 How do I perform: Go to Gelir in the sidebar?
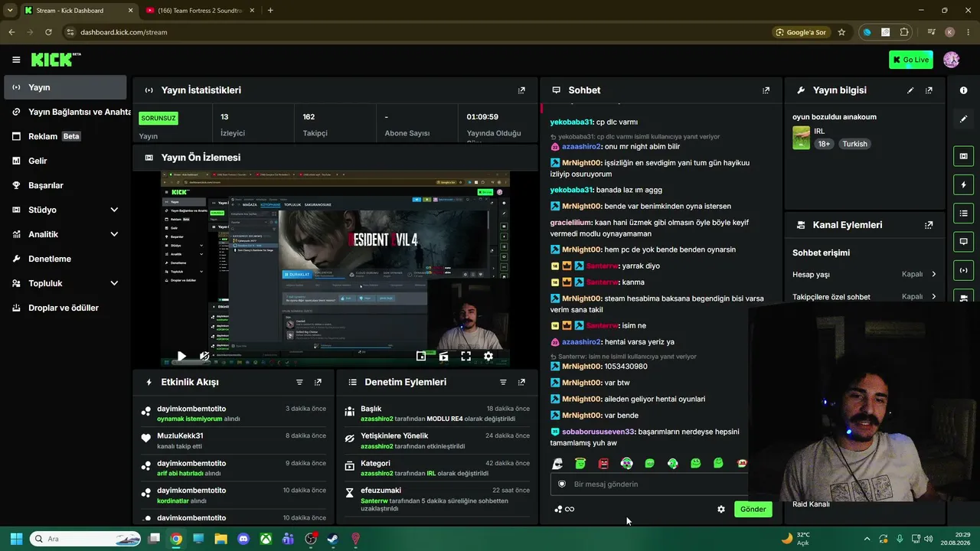click(65, 161)
